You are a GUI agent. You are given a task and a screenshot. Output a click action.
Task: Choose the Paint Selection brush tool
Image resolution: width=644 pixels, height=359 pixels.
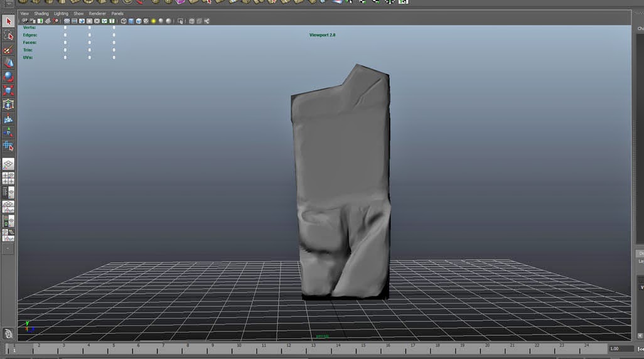(8, 50)
